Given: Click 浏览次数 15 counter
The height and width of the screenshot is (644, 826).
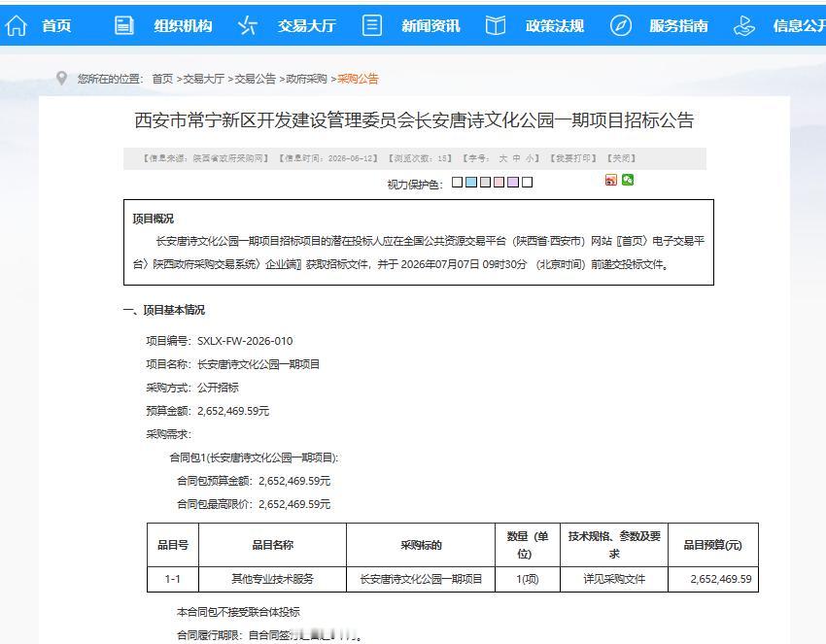Looking at the screenshot, I should click(420, 158).
